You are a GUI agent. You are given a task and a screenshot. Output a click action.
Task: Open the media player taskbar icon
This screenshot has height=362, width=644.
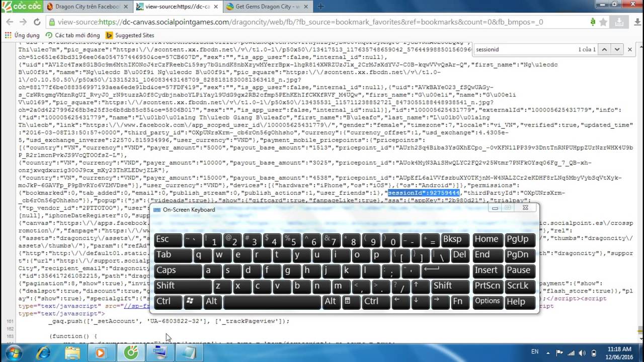(x=101, y=352)
